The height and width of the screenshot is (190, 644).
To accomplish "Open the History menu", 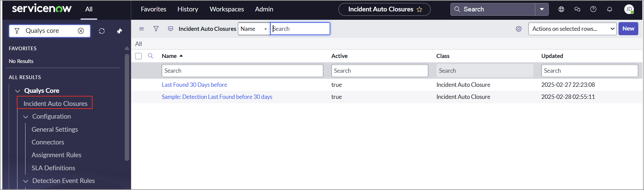I will click(187, 9).
